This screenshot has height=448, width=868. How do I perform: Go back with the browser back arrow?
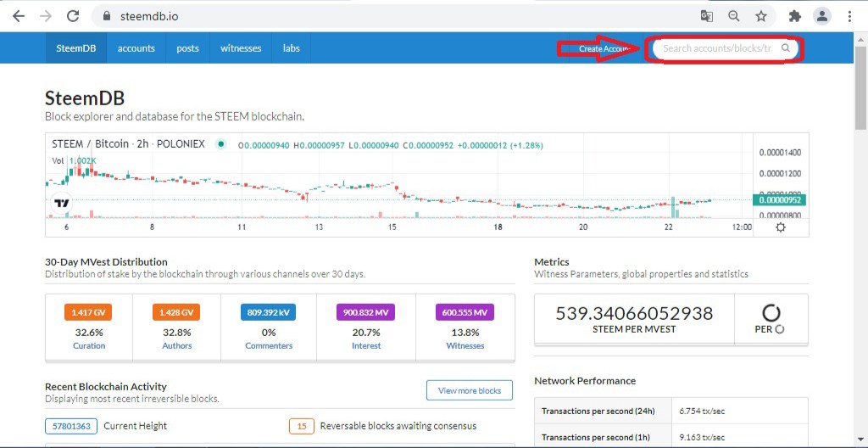(x=19, y=16)
